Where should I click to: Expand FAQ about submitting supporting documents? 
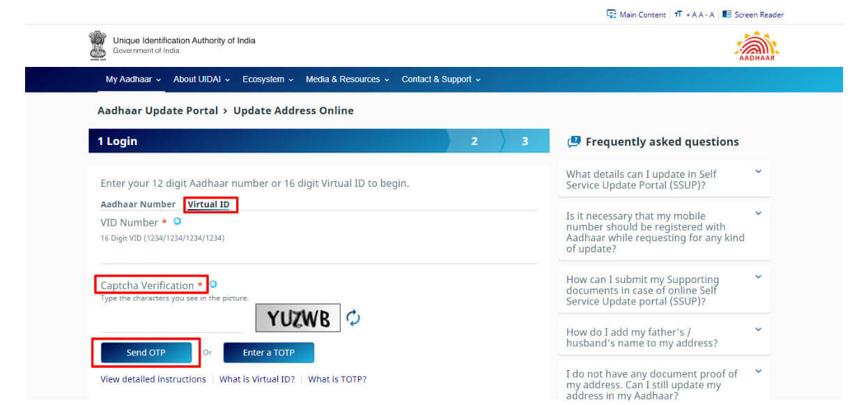(664, 290)
